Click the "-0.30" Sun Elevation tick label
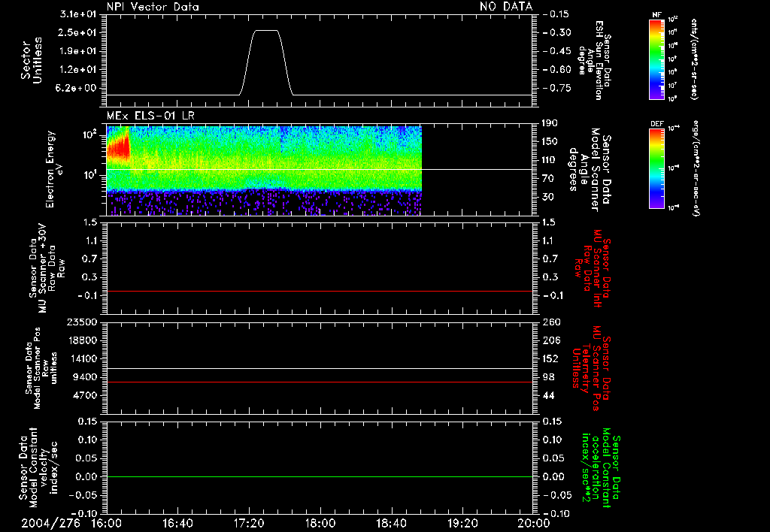This screenshot has height=532, width=770. 556,32
